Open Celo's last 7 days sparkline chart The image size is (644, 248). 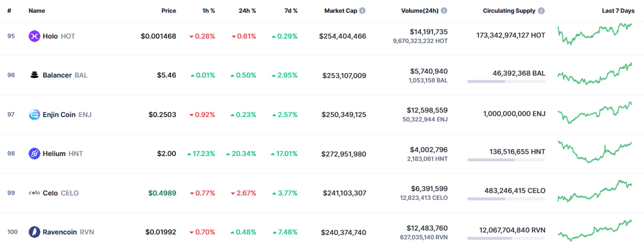(x=594, y=191)
